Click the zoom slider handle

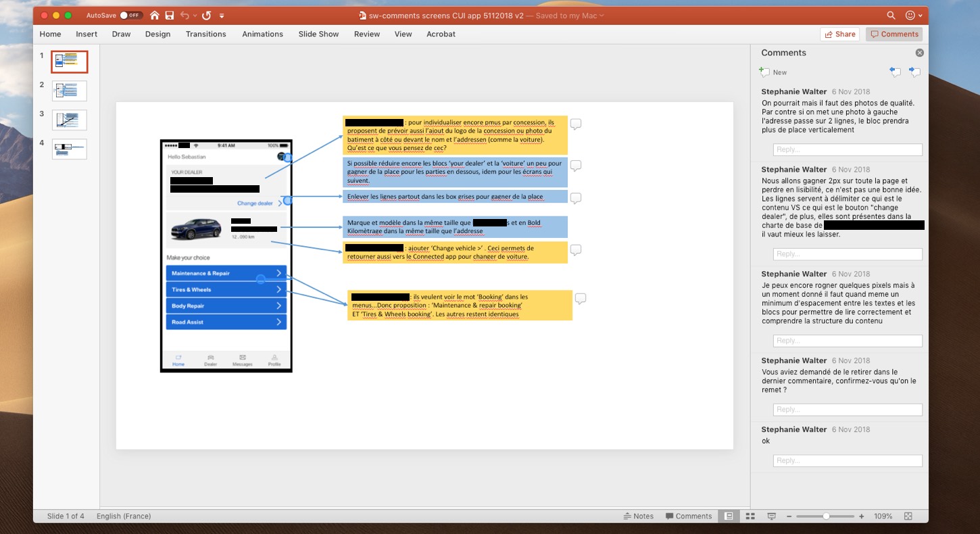pos(826,516)
